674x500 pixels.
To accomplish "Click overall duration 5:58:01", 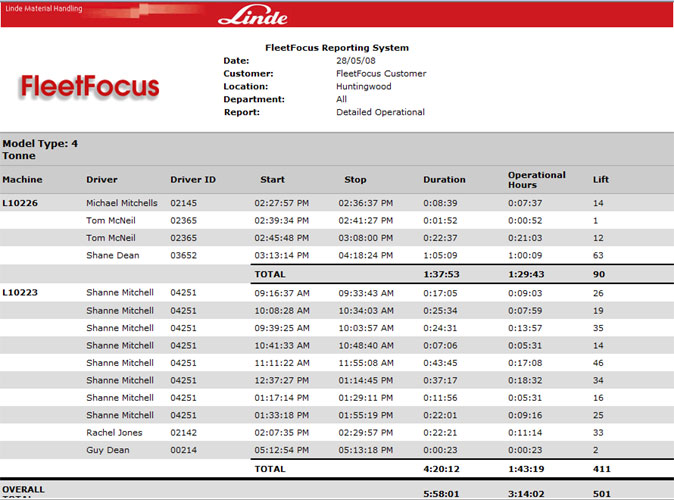I will pos(441,494).
